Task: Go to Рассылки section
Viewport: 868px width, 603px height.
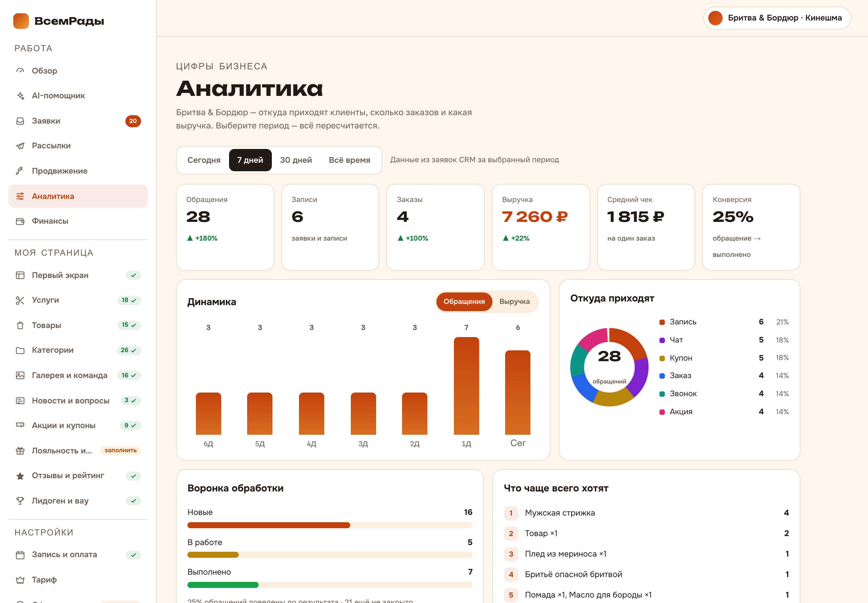Action: pos(78,146)
